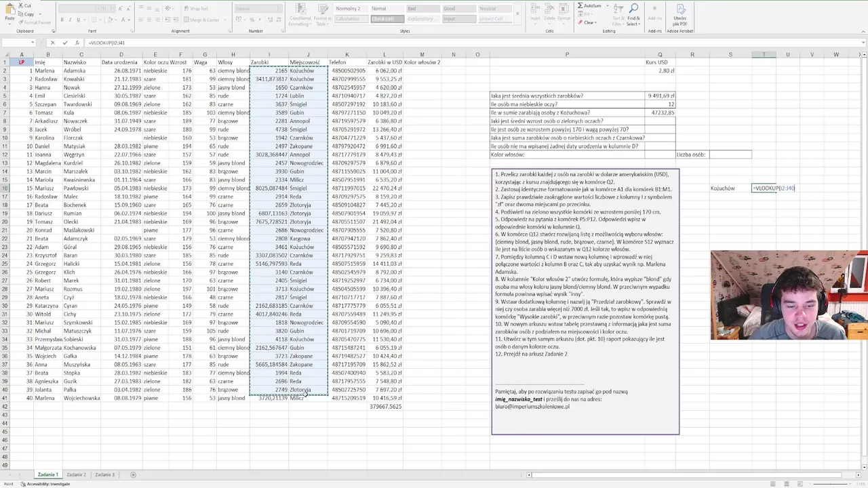
Task: Select the 'Liczba osób:' cell
Action: [x=692, y=155]
